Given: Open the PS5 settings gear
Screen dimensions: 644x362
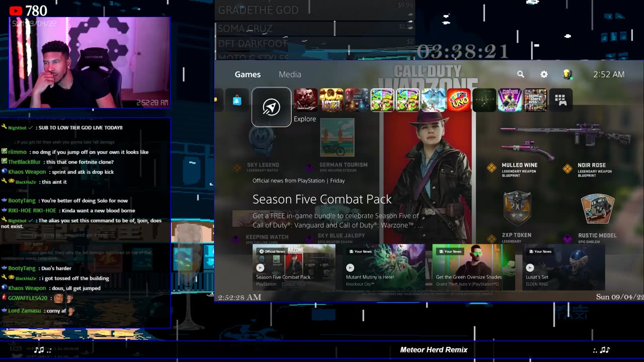Looking at the screenshot, I should (x=544, y=74).
